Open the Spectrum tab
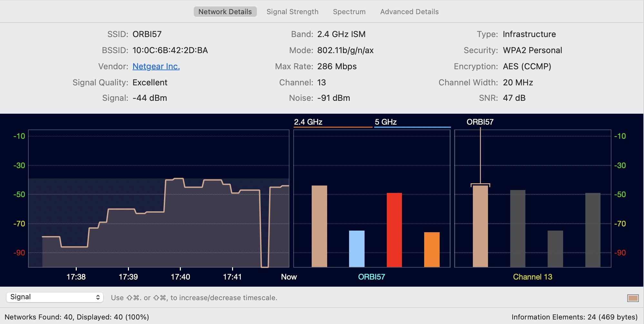The width and height of the screenshot is (644, 324). point(349,12)
